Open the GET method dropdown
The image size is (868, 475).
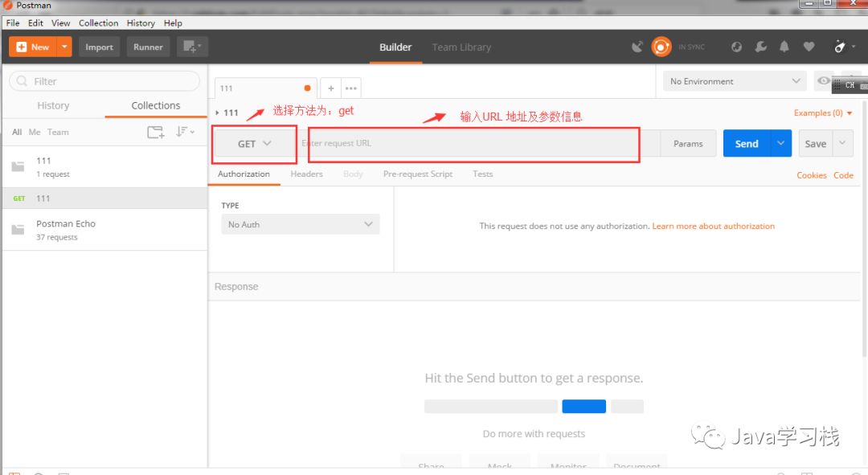[x=255, y=144]
